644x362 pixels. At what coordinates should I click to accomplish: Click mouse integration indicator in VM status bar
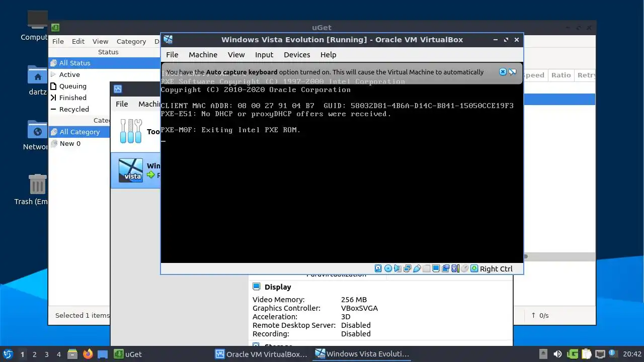click(x=464, y=268)
